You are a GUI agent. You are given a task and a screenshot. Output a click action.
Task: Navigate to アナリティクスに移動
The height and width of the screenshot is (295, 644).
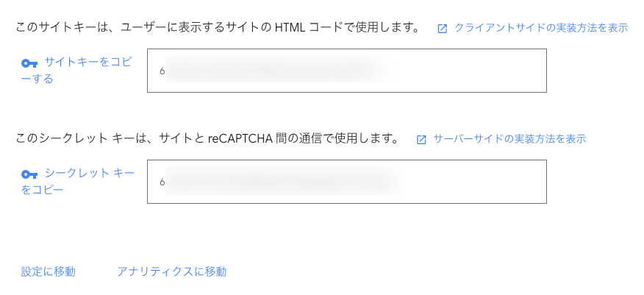click(171, 271)
